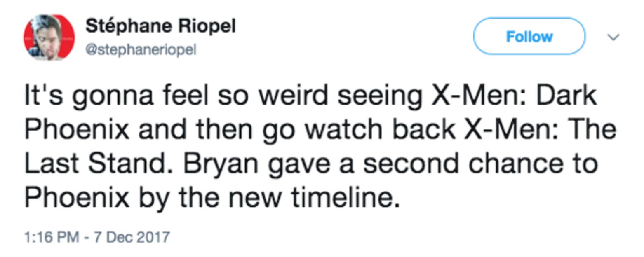The height and width of the screenshot is (257, 644).
Task: Open Stéphane Riopel's profile picture
Action: click(49, 37)
